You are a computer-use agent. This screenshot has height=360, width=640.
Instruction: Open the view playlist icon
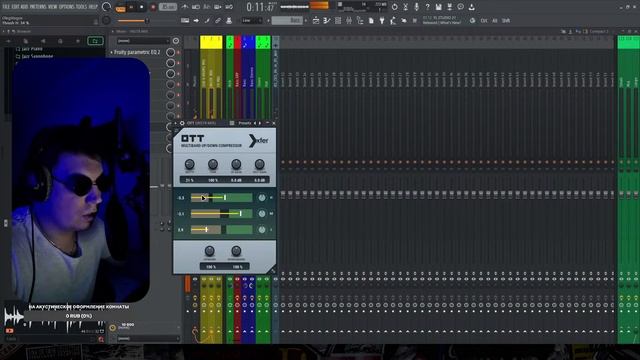316,20
